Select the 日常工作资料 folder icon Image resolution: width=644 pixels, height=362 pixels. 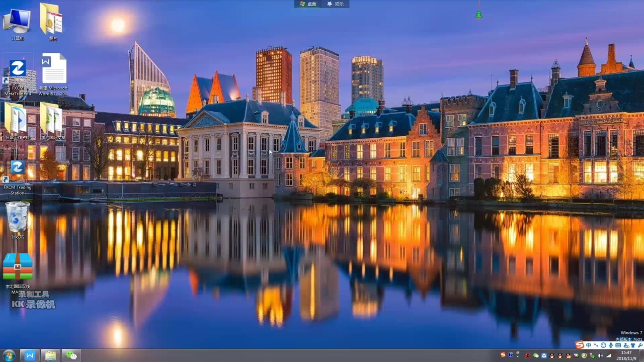coord(18,121)
